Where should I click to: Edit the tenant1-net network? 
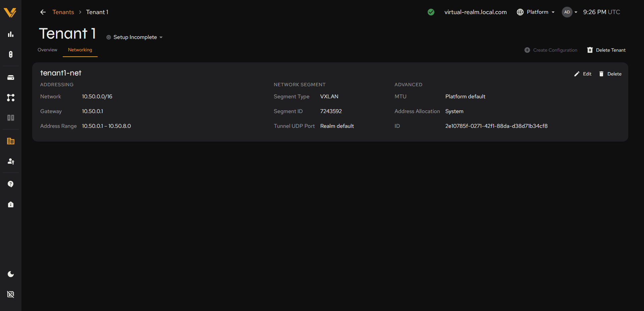click(x=583, y=74)
